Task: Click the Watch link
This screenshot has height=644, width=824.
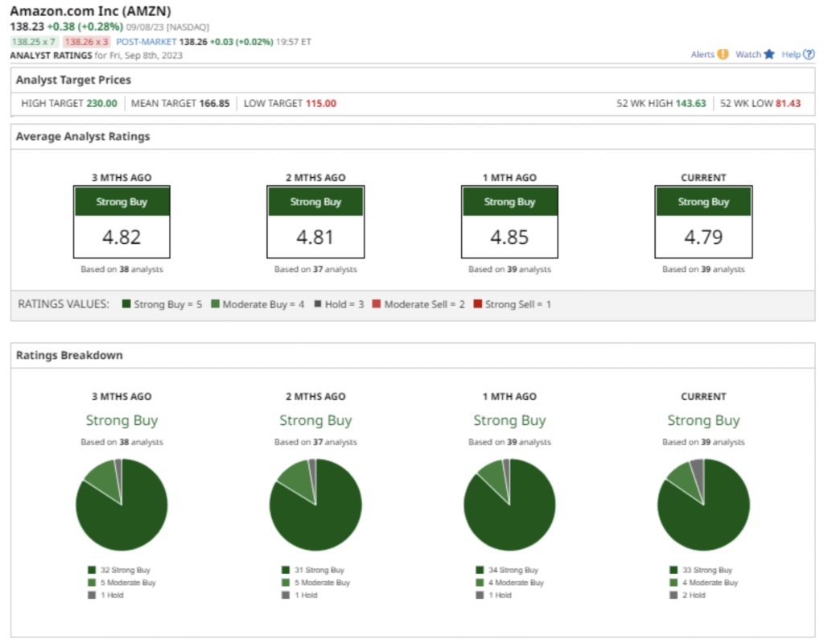Action: [x=748, y=54]
